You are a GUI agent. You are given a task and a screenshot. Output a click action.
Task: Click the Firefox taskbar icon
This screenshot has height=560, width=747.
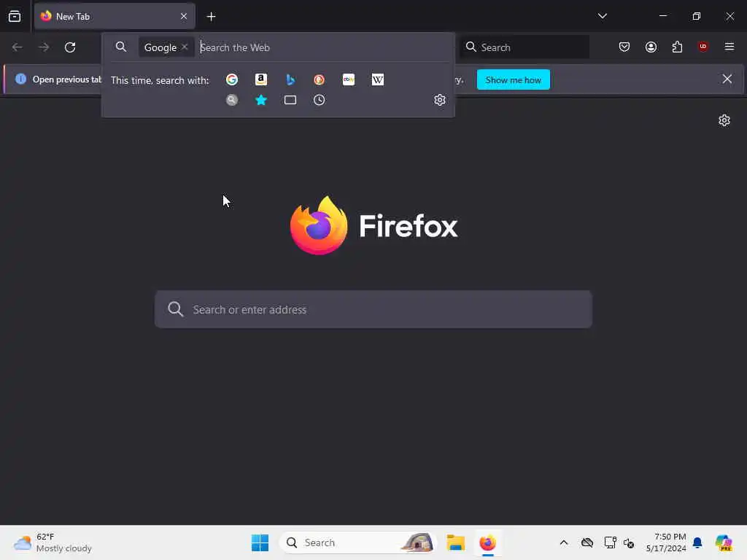(x=487, y=542)
